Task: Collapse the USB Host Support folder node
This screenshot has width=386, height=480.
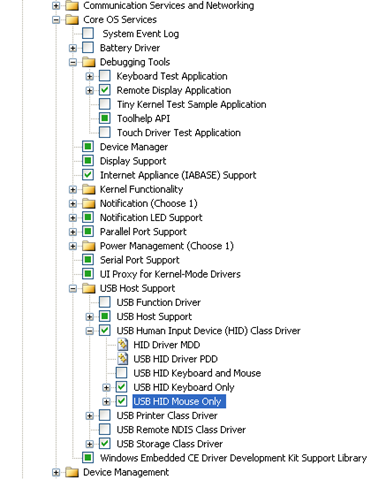Action: pos(73,289)
